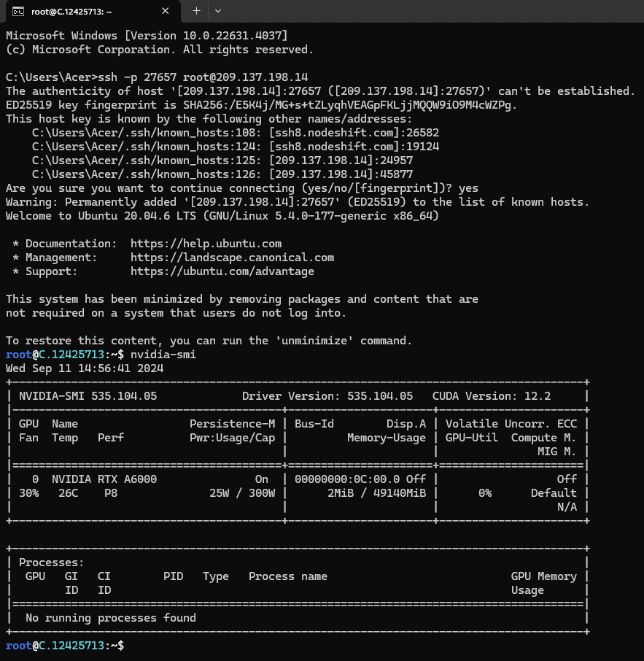Click the 'ssh -p 27657 root@209.137.198.14' command

tap(203, 77)
